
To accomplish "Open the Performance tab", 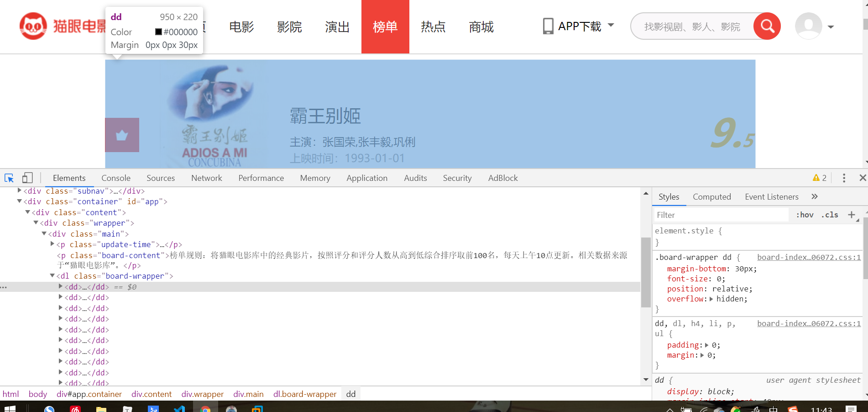I will tap(261, 178).
